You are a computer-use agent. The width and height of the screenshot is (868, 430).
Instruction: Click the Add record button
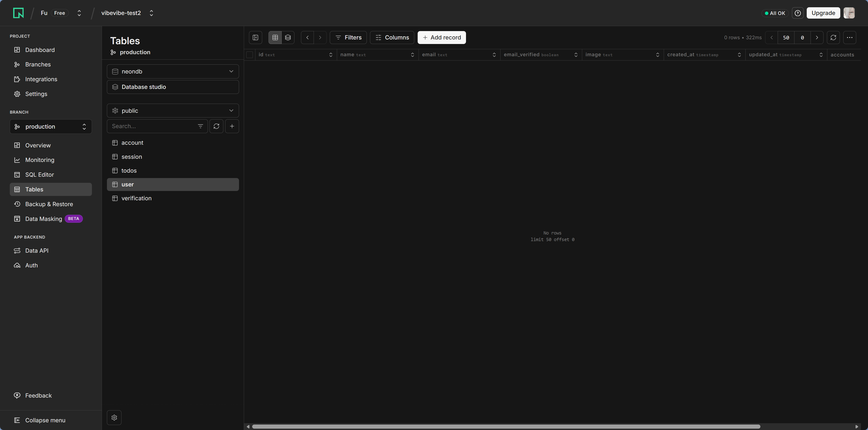(x=441, y=37)
